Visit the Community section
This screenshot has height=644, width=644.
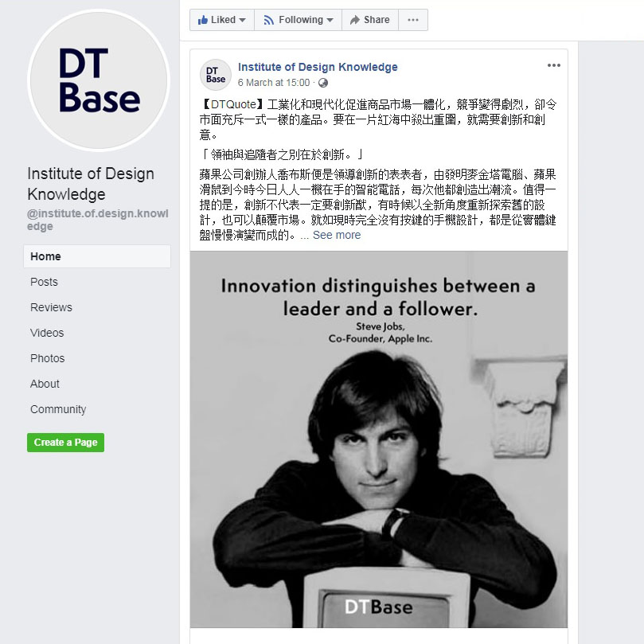click(x=58, y=409)
